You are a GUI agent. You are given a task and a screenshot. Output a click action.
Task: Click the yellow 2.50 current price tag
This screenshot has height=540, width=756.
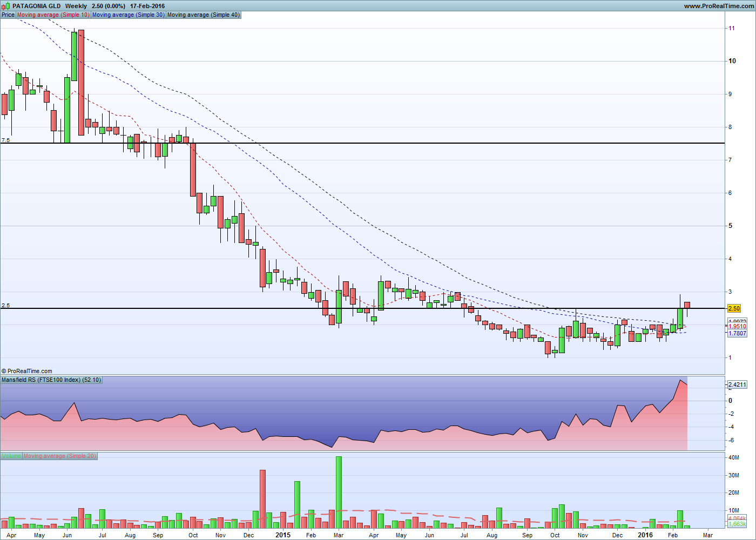tap(734, 308)
